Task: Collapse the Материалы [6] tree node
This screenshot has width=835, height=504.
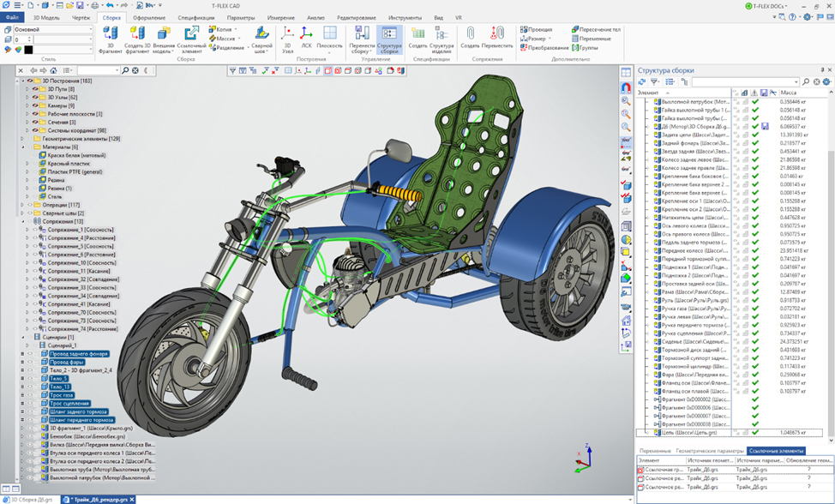Action: (21, 147)
